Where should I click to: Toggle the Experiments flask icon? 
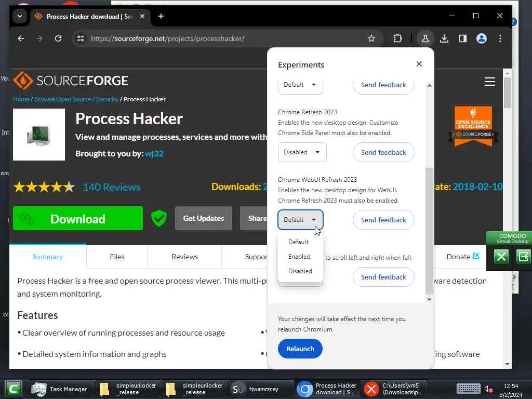pos(425,38)
